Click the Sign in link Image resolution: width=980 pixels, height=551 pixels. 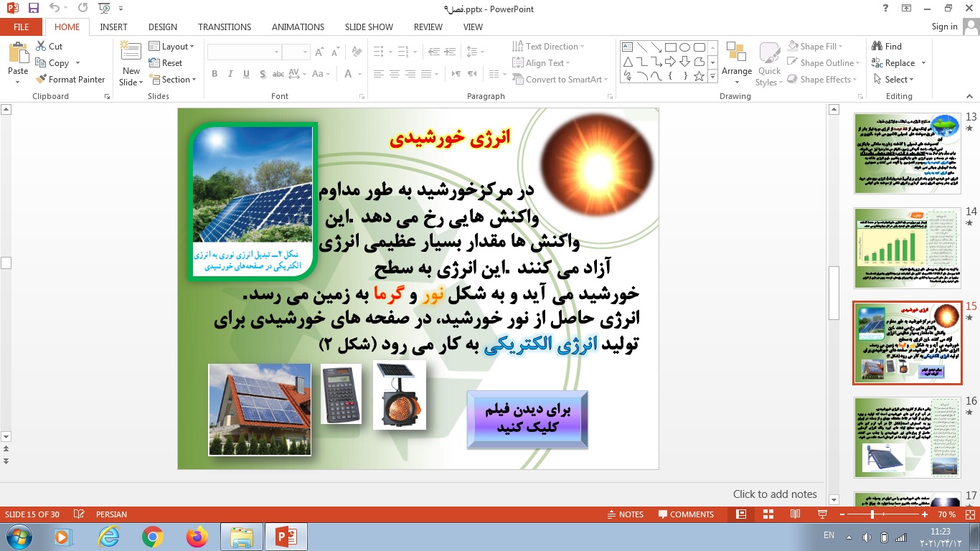click(x=944, y=27)
